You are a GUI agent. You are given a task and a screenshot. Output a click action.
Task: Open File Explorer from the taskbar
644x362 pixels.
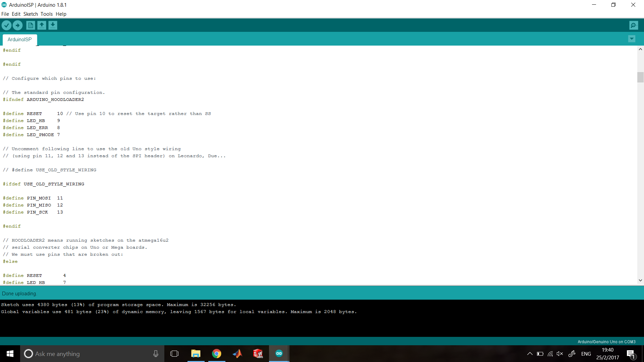196,354
